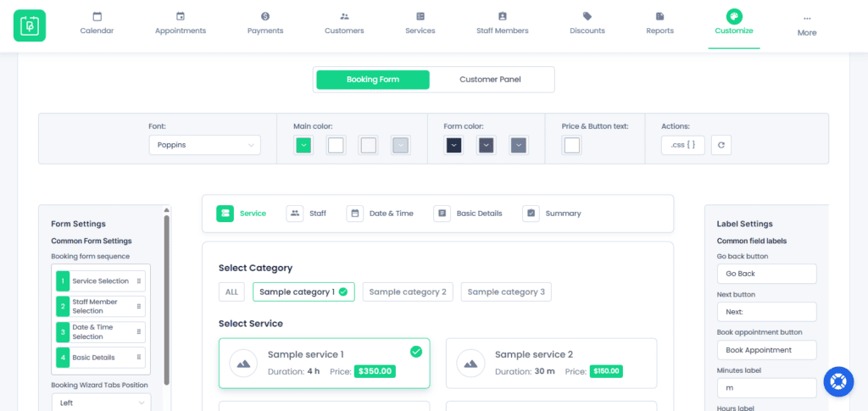Select the Date & Time step icon

pyautogui.click(x=355, y=214)
